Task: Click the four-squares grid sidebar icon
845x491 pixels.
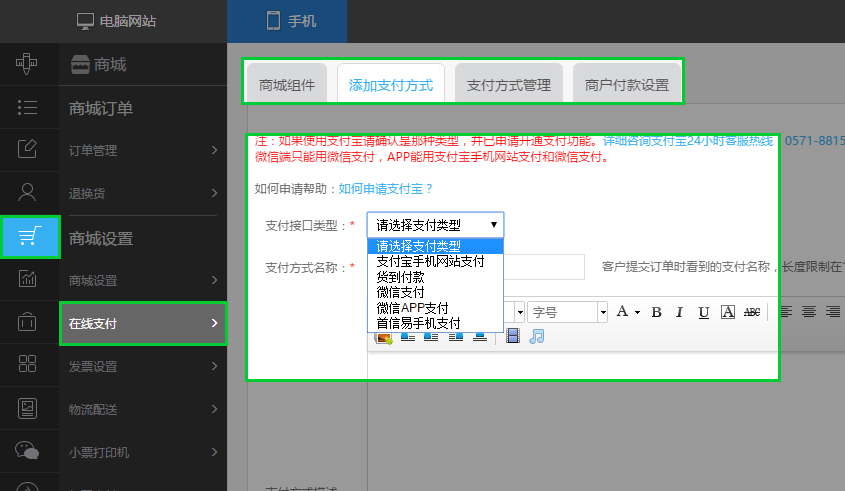Action: (29, 365)
